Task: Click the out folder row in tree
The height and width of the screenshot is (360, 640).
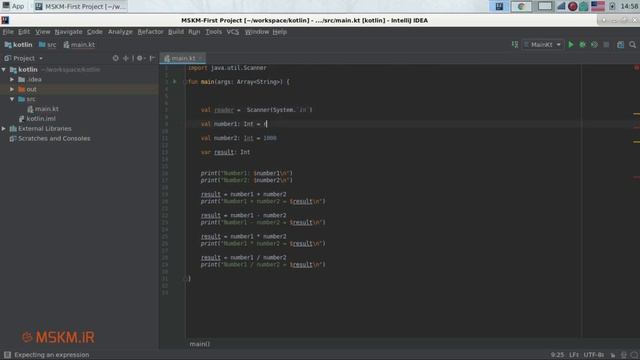Action: click(x=80, y=89)
